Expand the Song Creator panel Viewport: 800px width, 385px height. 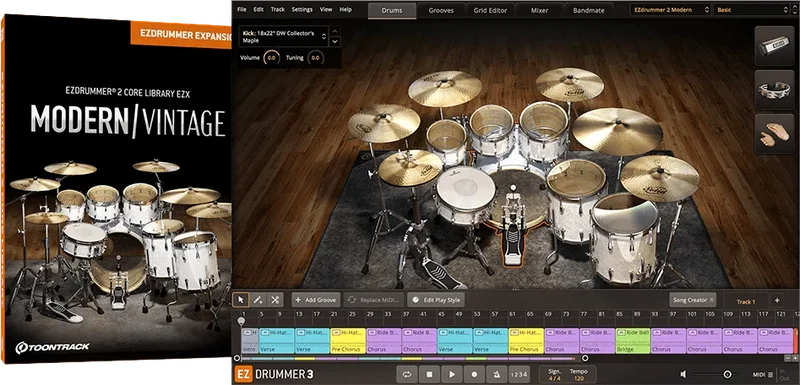(x=692, y=300)
